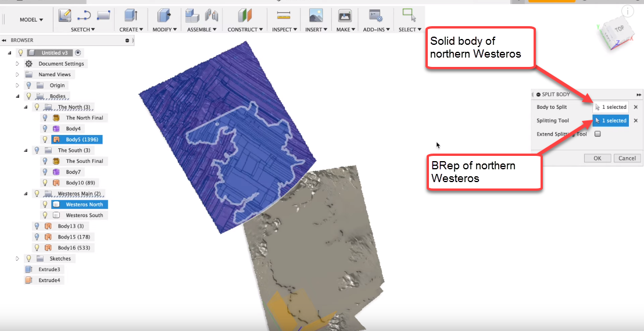Click Cancel in Split Body dialog

coord(627,158)
